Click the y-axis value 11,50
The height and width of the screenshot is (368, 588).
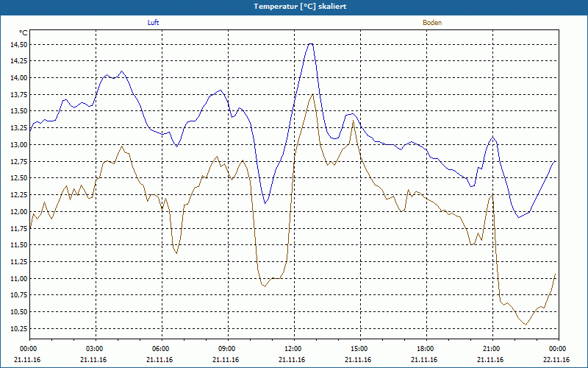(19, 245)
